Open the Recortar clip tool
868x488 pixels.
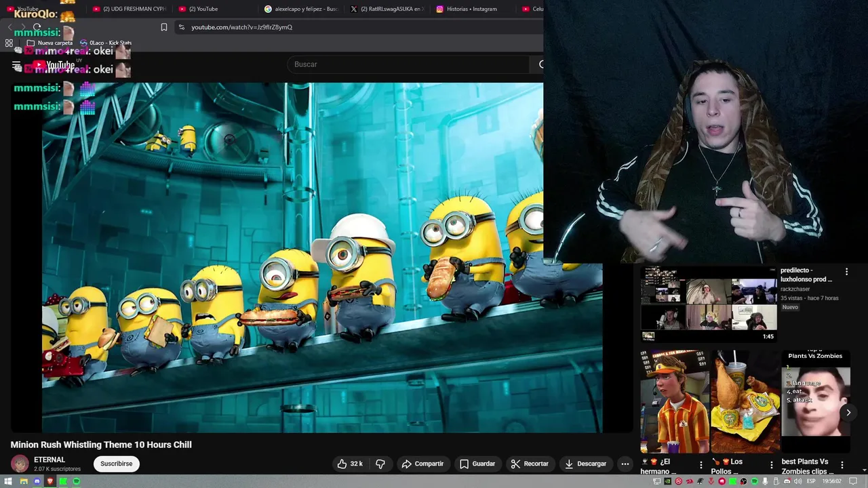tap(530, 464)
